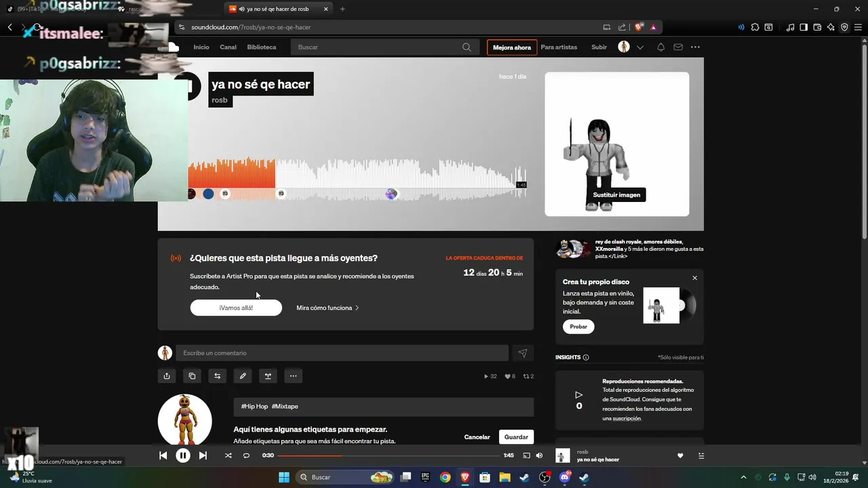The height and width of the screenshot is (488, 868).
Task: Open the browser extensions puzzle icon
Action: tap(755, 27)
